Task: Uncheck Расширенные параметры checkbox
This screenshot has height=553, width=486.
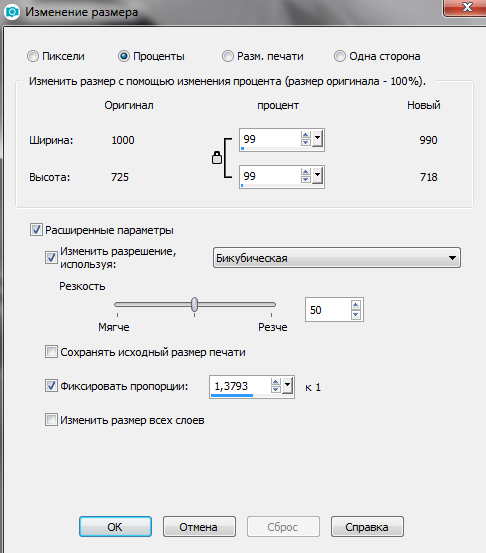Action: coord(36,230)
